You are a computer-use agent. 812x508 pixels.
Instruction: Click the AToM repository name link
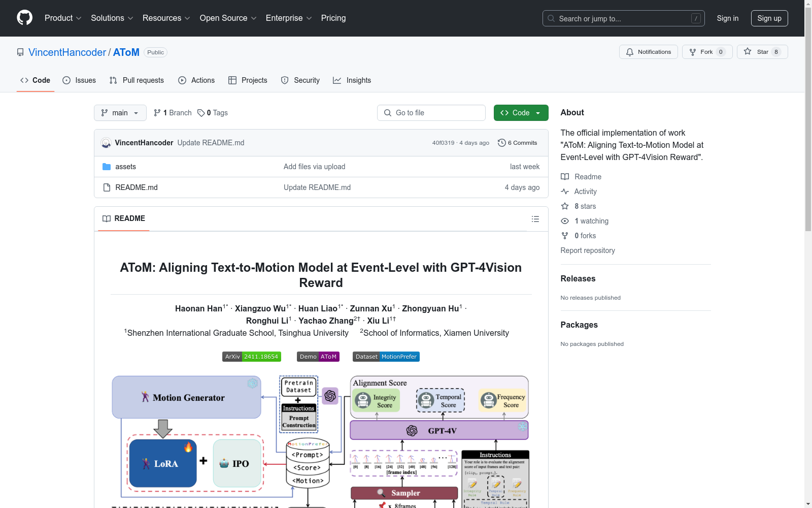point(126,52)
